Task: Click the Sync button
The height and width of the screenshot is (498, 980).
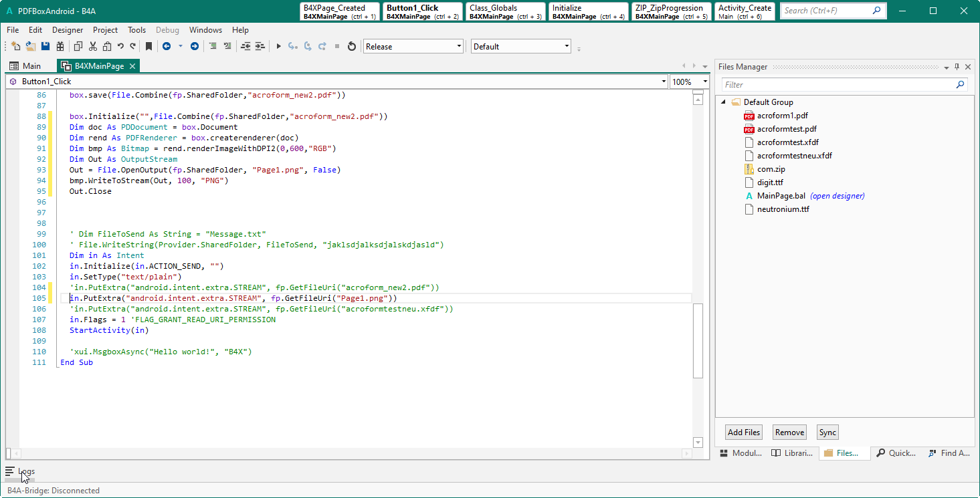Action: click(x=827, y=432)
